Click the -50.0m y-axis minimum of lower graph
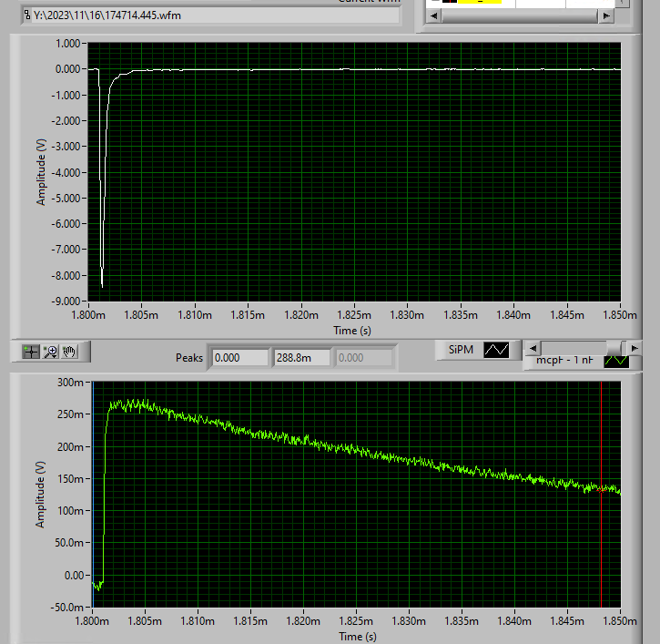 pos(67,608)
